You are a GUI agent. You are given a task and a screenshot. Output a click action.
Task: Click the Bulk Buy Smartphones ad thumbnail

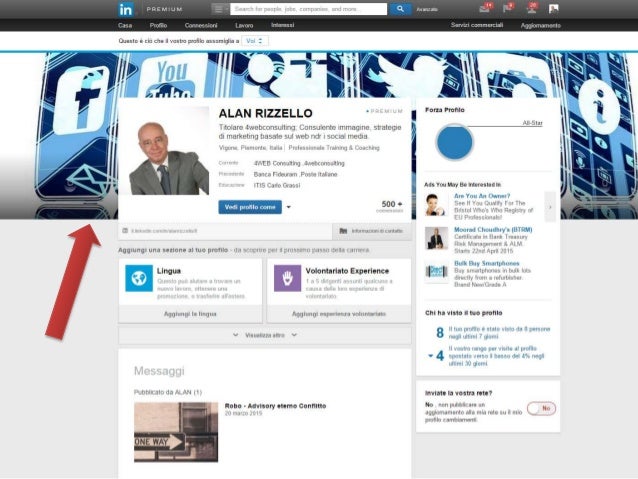[x=436, y=272]
